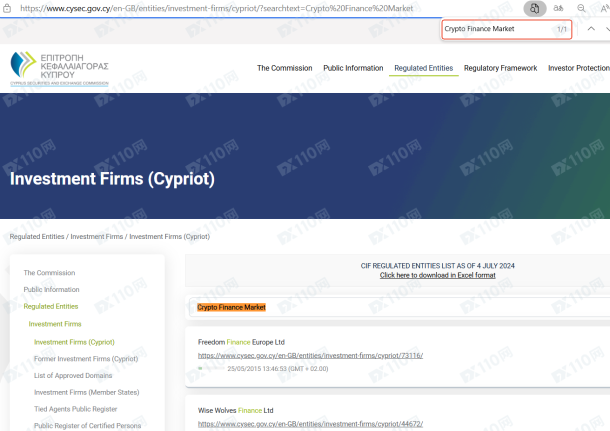Viewport: 610px width, 431px height.
Task: Open Regulatory Framework top menu
Action: point(501,68)
